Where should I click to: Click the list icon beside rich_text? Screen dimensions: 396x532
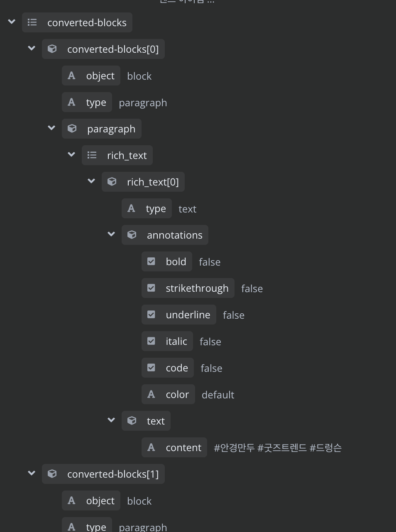(92, 155)
